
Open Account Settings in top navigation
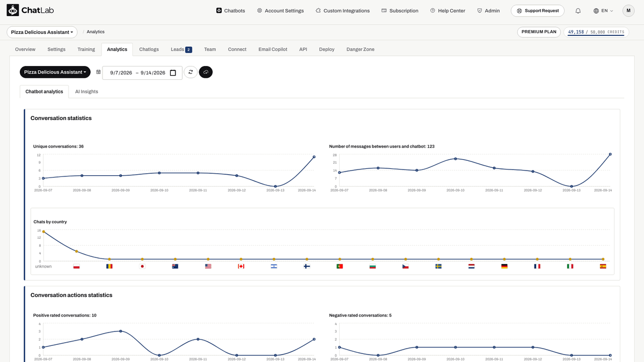[280, 11]
